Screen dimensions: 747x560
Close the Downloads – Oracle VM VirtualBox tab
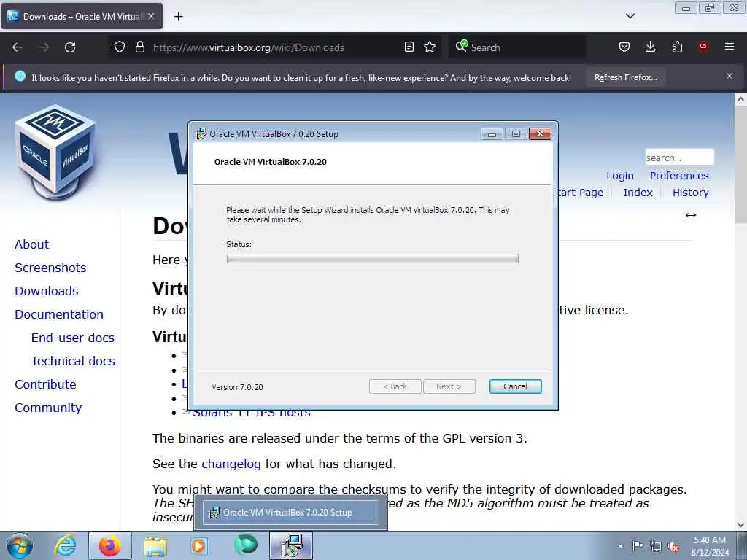tap(151, 16)
